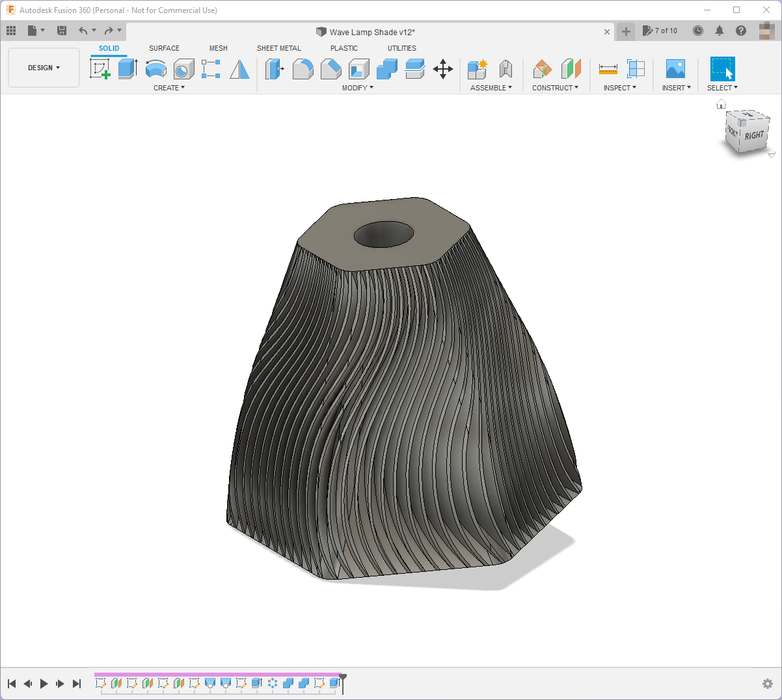Viewport: 782px width, 700px height.
Task: Undo the last action
Action: coord(83,31)
